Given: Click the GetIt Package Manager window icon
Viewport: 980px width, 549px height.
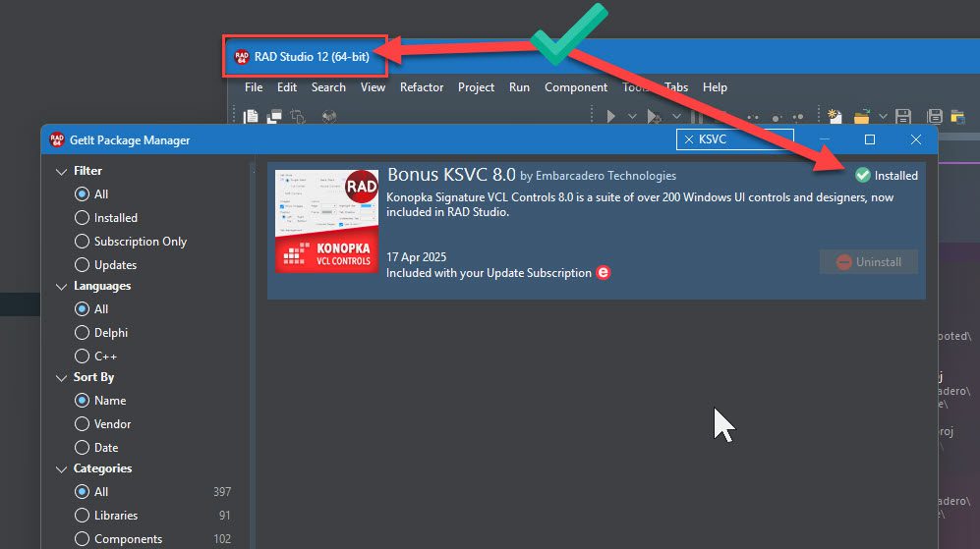Looking at the screenshot, I should [57, 139].
